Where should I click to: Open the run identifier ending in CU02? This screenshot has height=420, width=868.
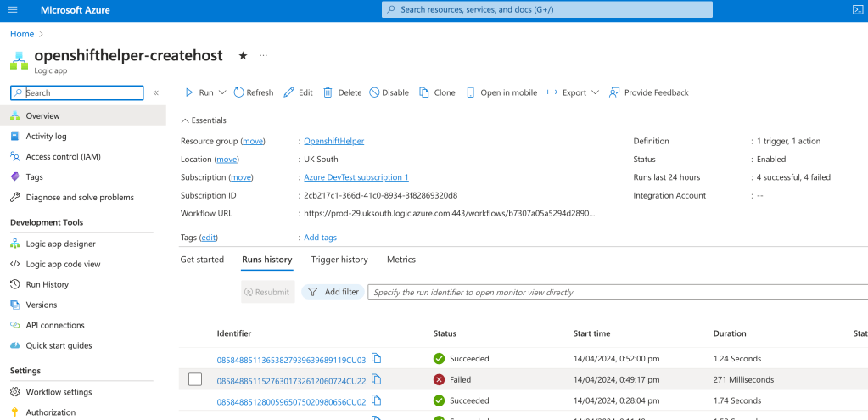tap(291, 401)
